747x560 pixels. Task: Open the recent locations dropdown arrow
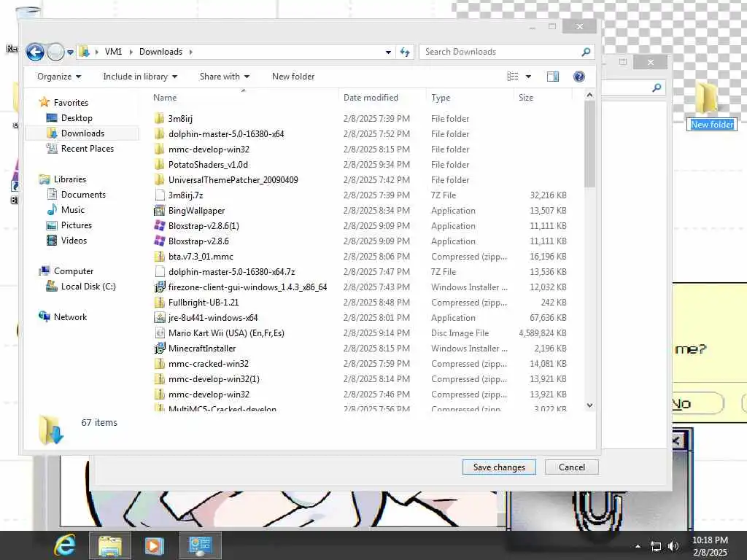pos(71,52)
